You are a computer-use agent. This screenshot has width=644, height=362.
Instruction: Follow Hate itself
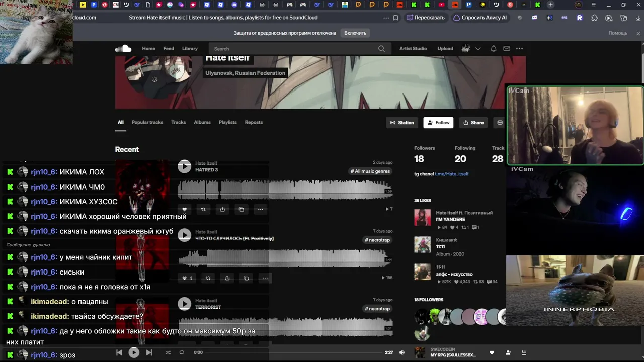tap(438, 123)
